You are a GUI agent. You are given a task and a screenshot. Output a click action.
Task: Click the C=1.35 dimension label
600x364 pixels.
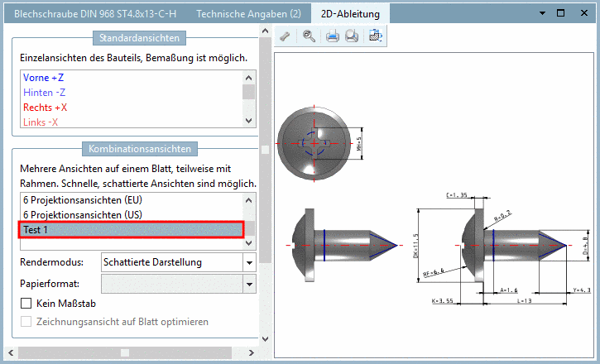pos(457,195)
